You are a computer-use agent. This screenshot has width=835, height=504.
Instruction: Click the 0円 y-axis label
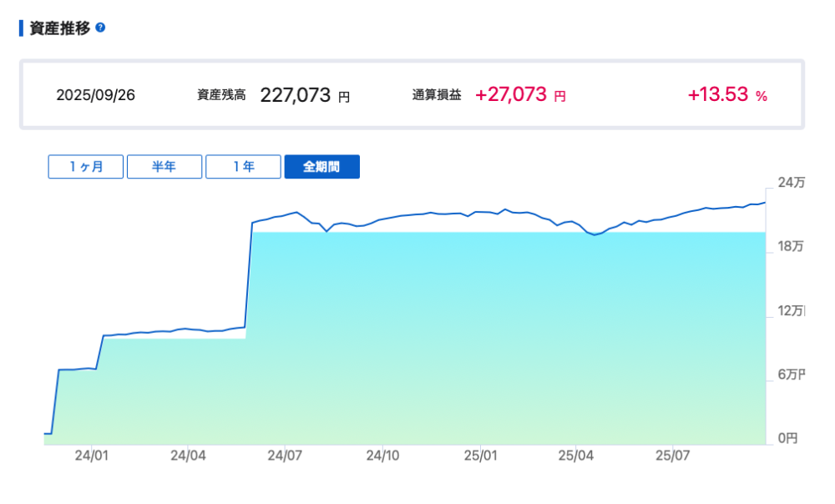787,438
